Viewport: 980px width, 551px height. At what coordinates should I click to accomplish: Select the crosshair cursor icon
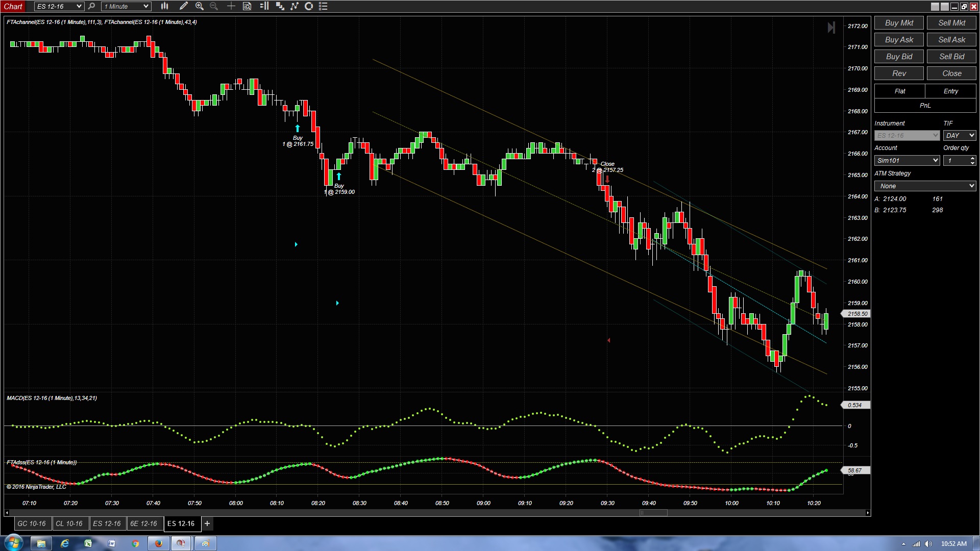pyautogui.click(x=231, y=6)
